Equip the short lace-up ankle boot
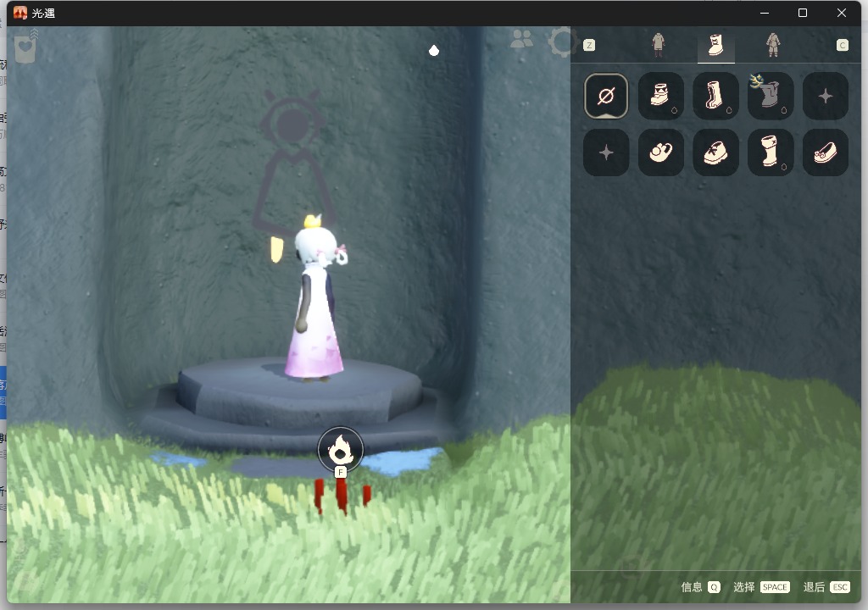Viewport: 868px width, 610px height. 661,97
